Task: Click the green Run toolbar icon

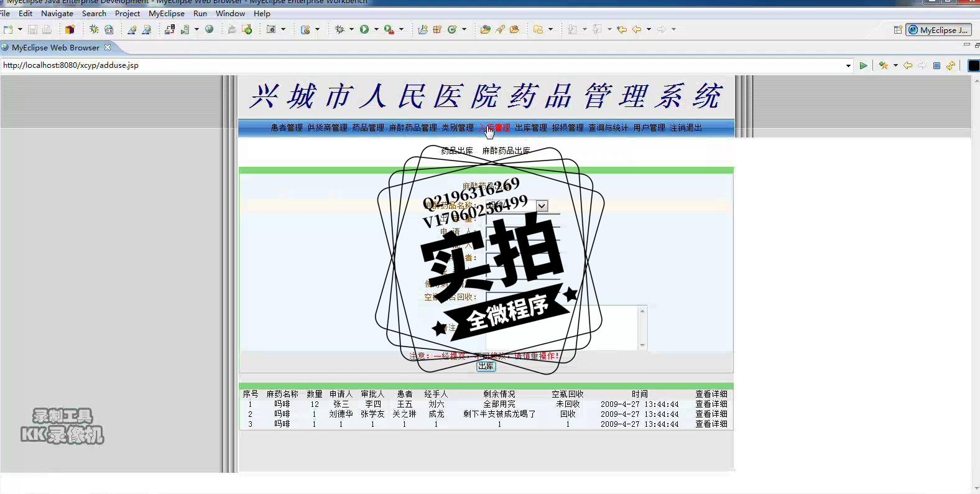Action: [x=364, y=29]
